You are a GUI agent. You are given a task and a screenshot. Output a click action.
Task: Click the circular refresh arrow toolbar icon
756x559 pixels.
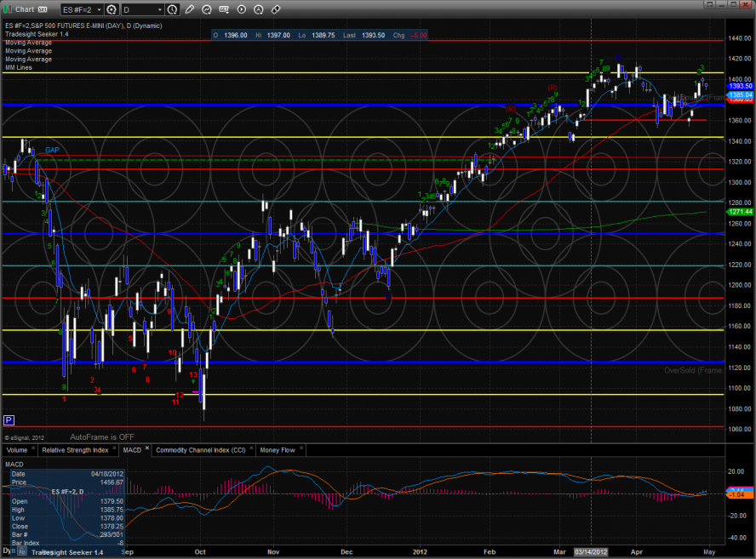tap(207, 10)
